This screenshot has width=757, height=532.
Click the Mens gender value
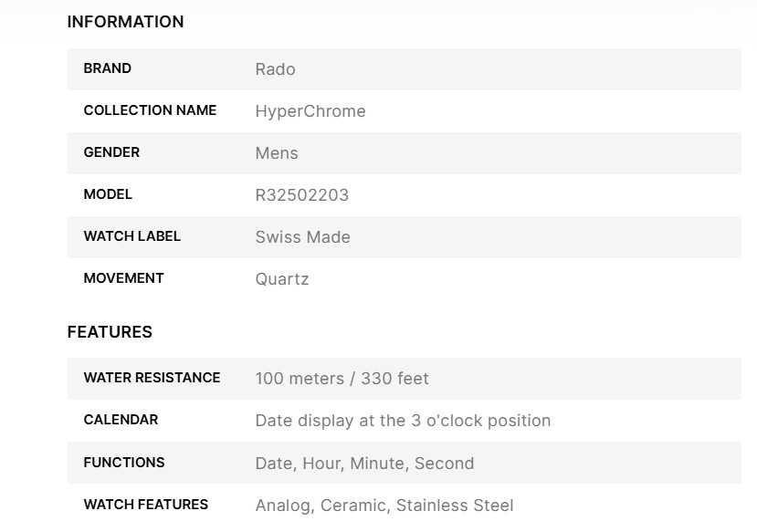tap(277, 153)
